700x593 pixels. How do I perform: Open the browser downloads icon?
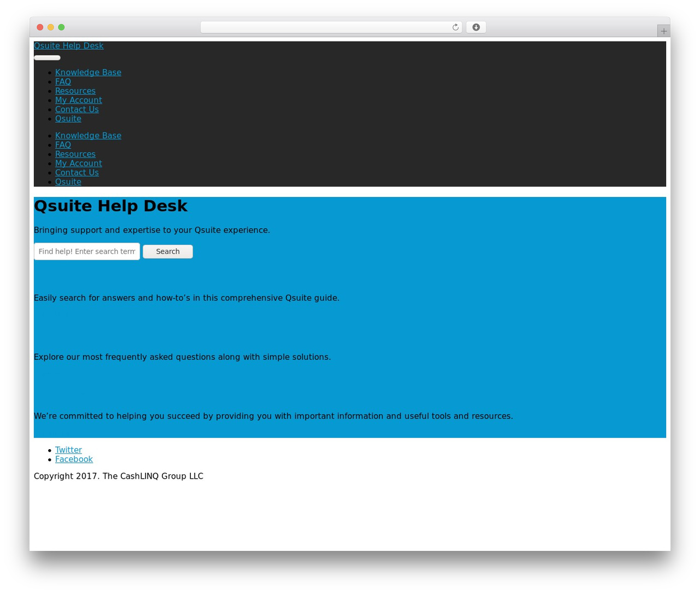pos(476,27)
